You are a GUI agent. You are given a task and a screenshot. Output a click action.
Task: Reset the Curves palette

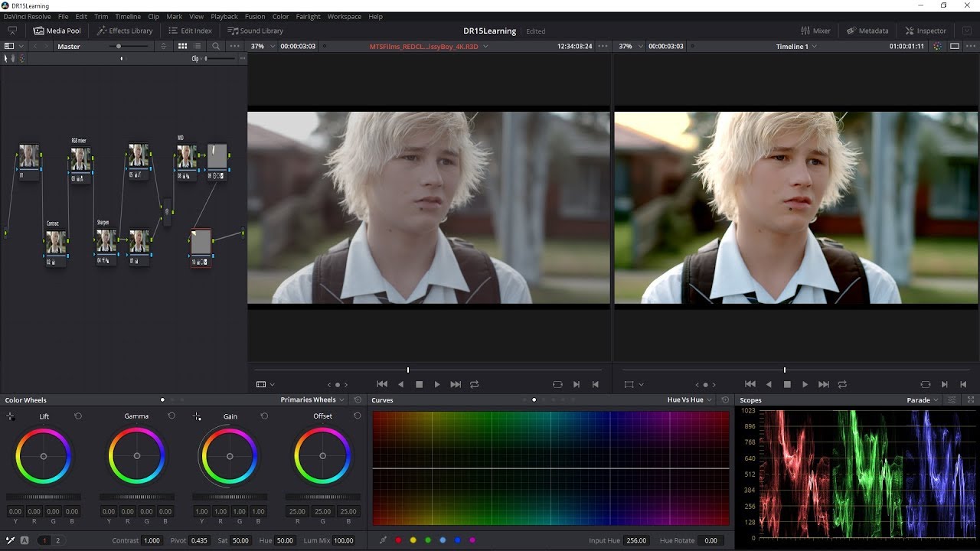click(x=725, y=399)
